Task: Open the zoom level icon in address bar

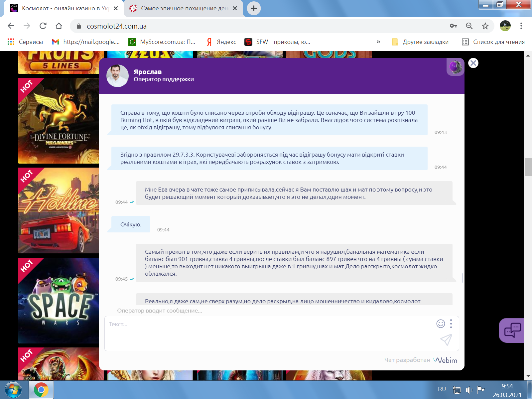Action: click(x=469, y=26)
